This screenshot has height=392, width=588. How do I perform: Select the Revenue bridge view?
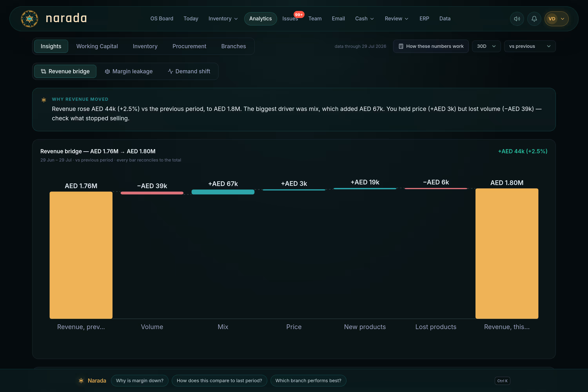(x=65, y=72)
